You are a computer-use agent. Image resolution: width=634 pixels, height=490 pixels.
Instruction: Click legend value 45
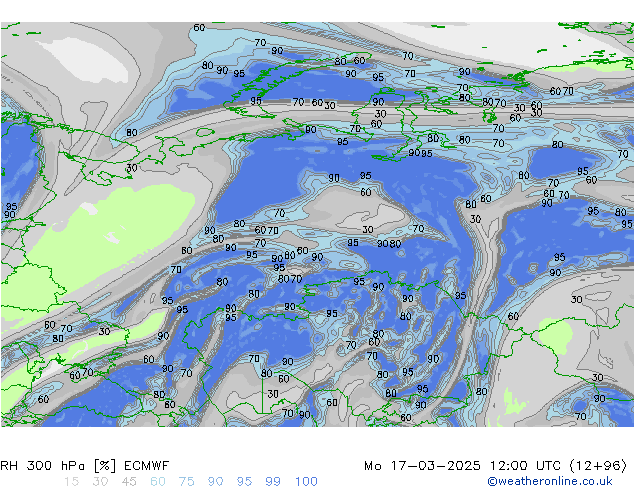[x=129, y=481]
